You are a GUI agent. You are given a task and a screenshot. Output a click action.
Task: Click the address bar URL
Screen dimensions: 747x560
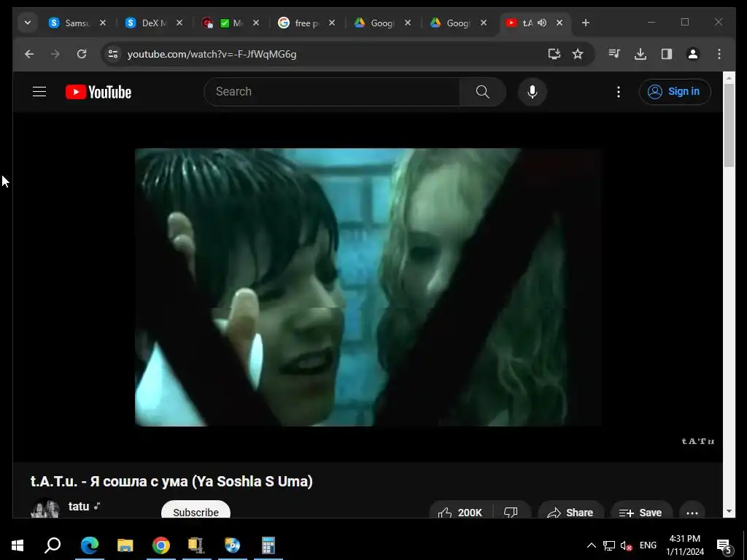[x=212, y=54]
